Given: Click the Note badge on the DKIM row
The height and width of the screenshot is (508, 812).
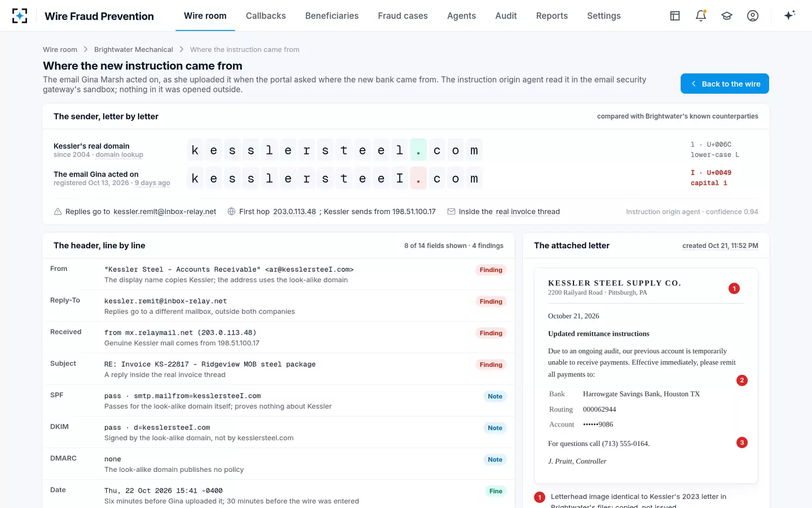Looking at the screenshot, I should point(495,428).
